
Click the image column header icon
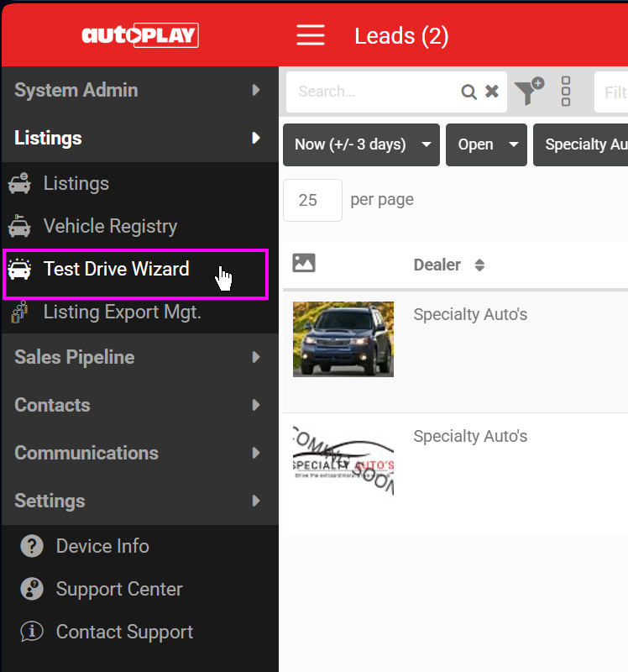point(304,263)
